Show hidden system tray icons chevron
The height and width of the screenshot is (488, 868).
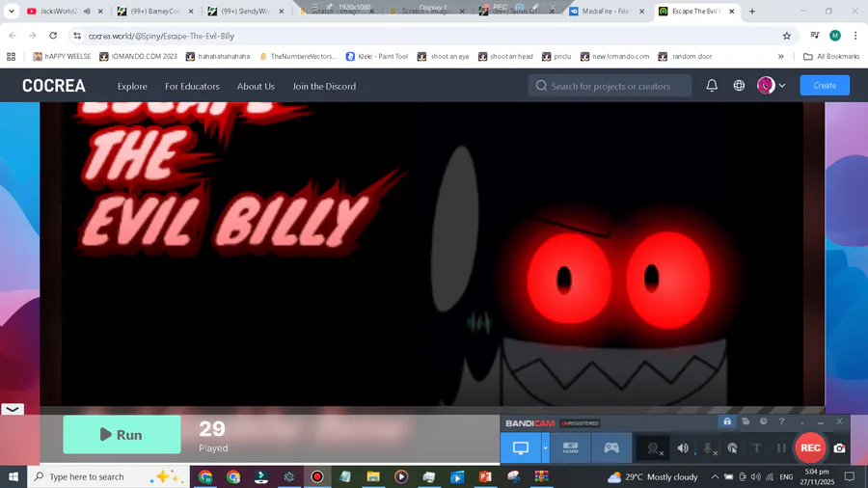(x=715, y=477)
